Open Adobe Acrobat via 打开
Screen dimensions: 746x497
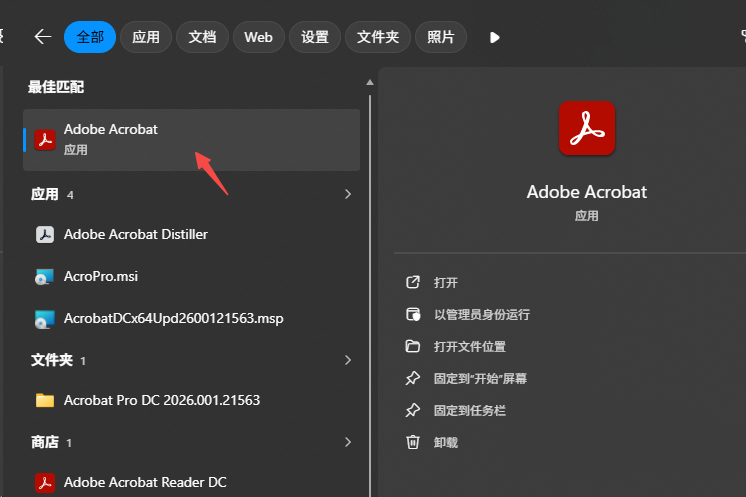click(x=446, y=283)
